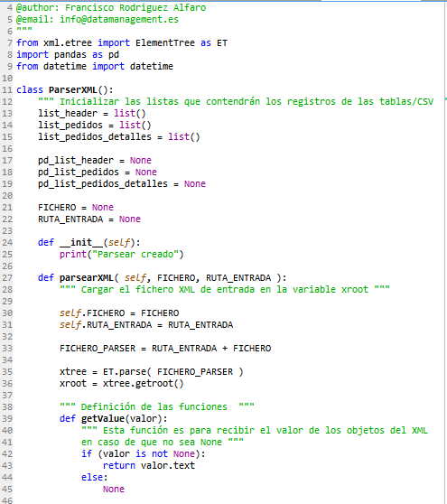The height and width of the screenshot is (504, 447).
Task: Click the 'Cargar el fichero XML' docstring
Action: pyautogui.click(x=225, y=290)
